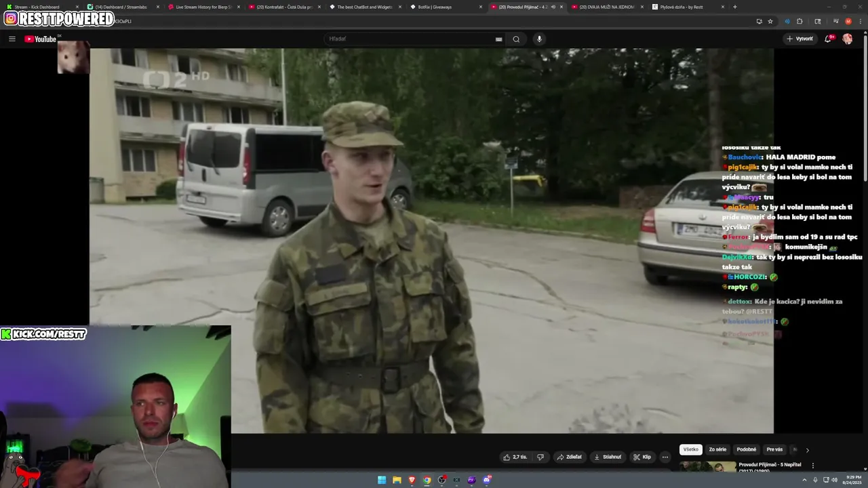
Task: Click the Stiahnuť download button
Action: pos(608,457)
